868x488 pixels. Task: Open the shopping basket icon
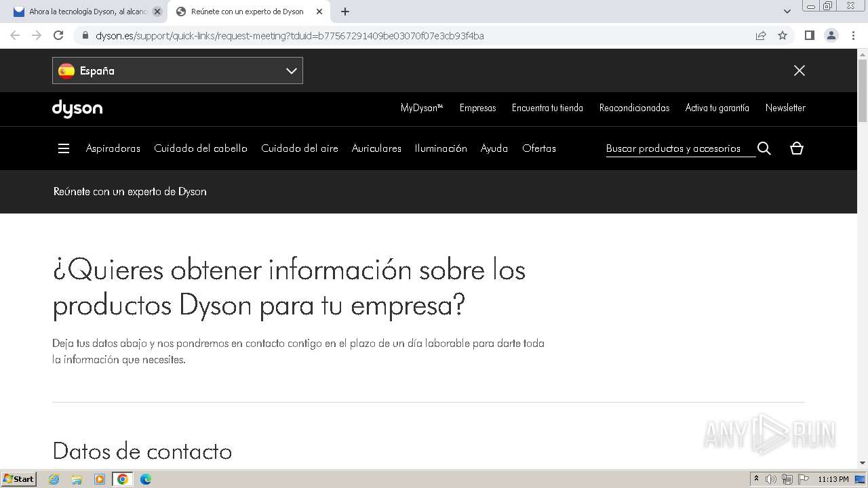(797, 148)
